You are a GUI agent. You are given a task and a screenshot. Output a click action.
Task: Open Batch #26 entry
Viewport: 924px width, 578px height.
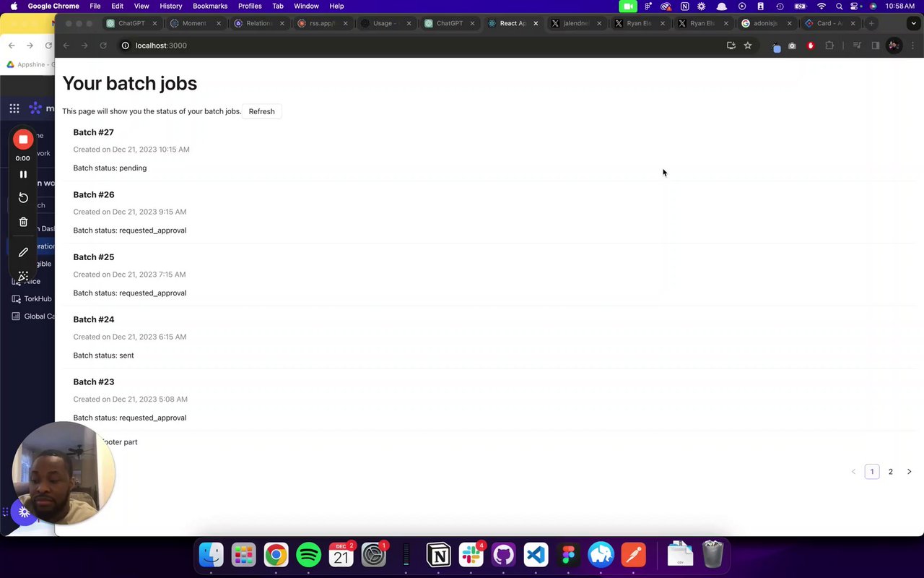(x=93, y=194)
